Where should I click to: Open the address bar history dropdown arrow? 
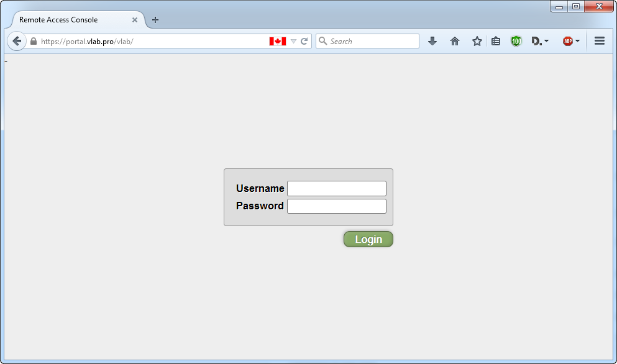tap(293, 42)
